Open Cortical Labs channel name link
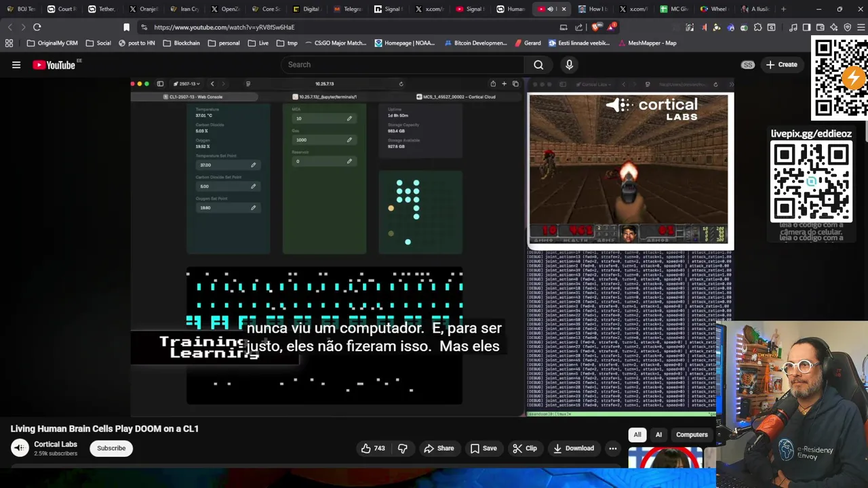This screenshot has width=868, height=488. pos(56,444)
